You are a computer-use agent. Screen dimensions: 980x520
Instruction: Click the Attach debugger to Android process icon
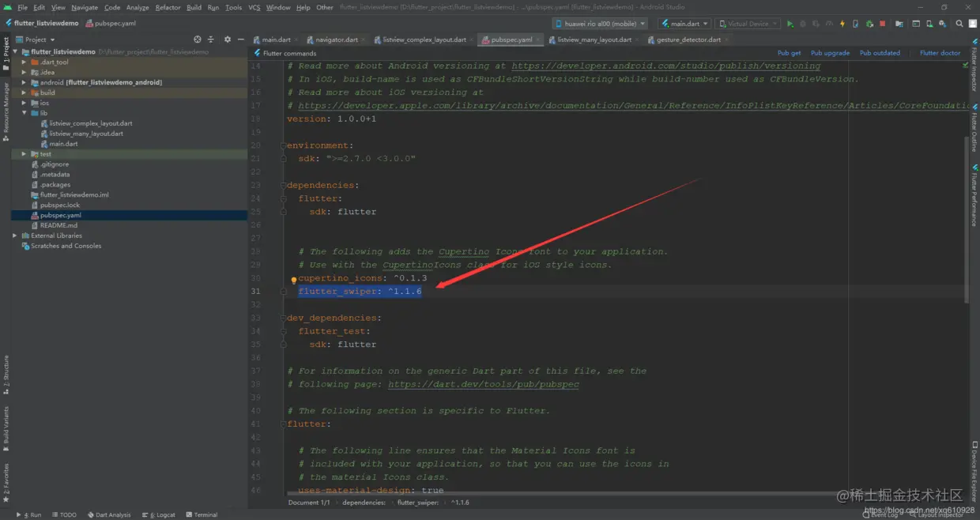click(x=869, y=24)
